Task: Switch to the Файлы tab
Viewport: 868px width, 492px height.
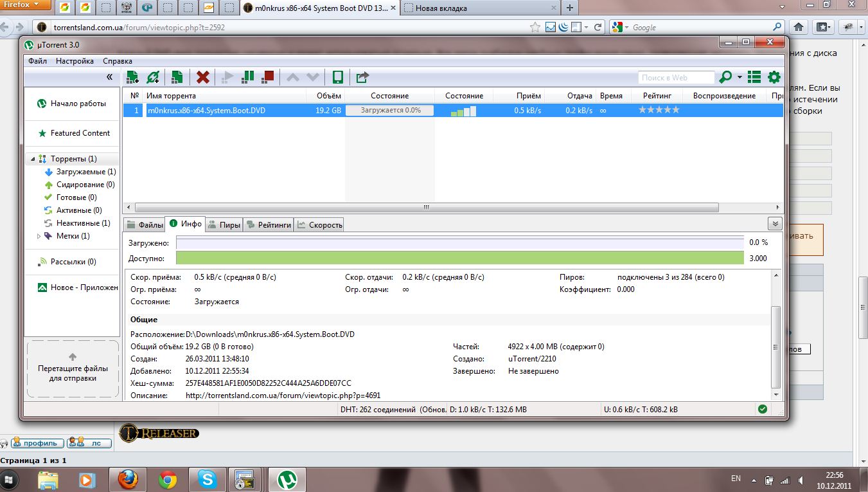Action: (145, 224)
